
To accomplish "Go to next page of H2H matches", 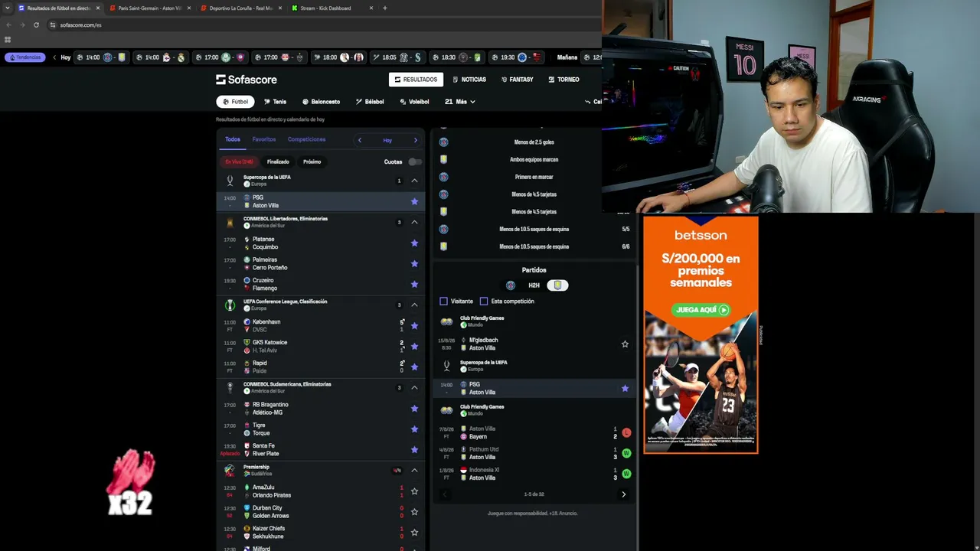I will [623, 494].
